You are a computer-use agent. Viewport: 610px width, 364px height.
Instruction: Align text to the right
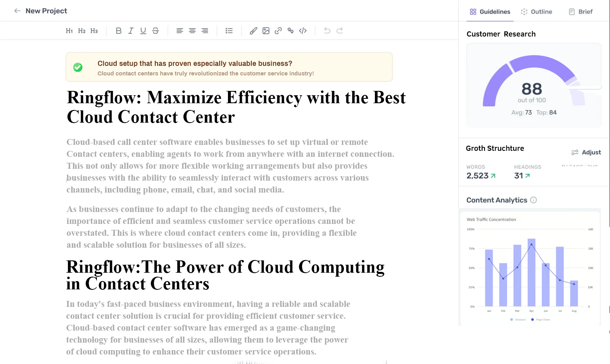tap(205, 31)
